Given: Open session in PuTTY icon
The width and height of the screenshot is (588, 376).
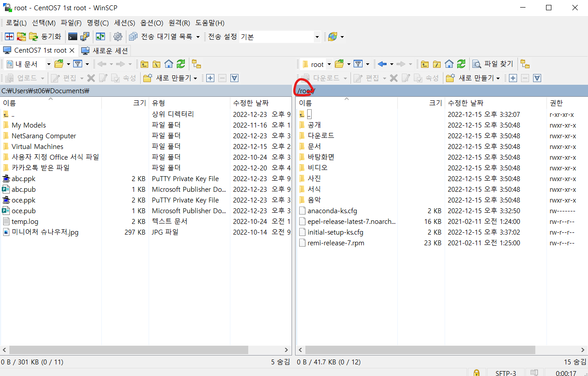Looking at the screenshot, I should (x=84, y=37).
